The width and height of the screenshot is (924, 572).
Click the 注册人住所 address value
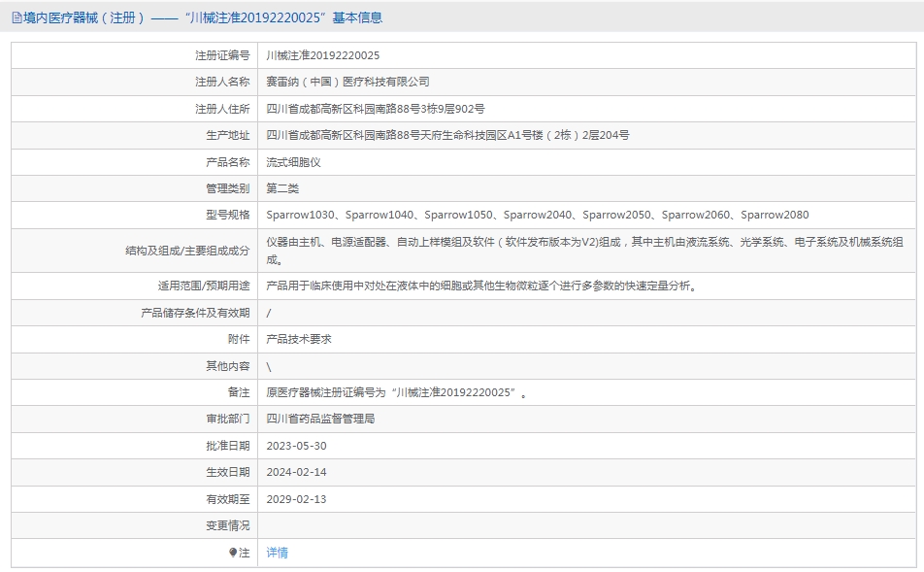[376, 109]
